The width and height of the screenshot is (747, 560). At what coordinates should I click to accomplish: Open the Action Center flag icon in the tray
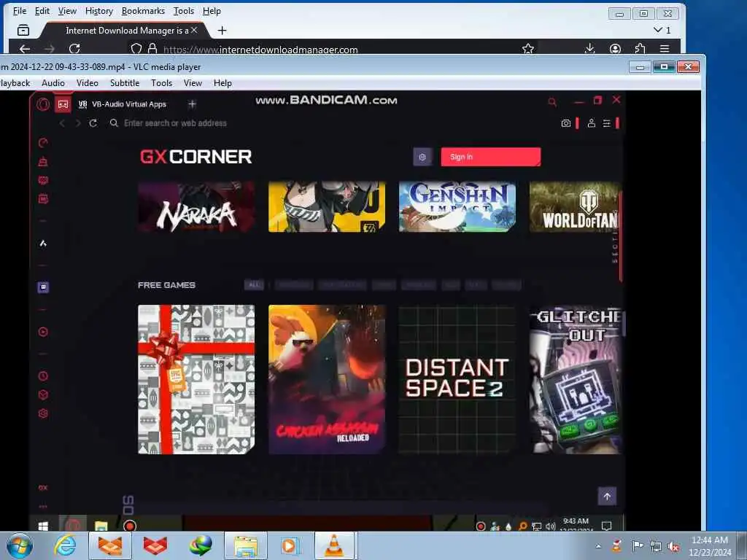click(x=637, y=545)
